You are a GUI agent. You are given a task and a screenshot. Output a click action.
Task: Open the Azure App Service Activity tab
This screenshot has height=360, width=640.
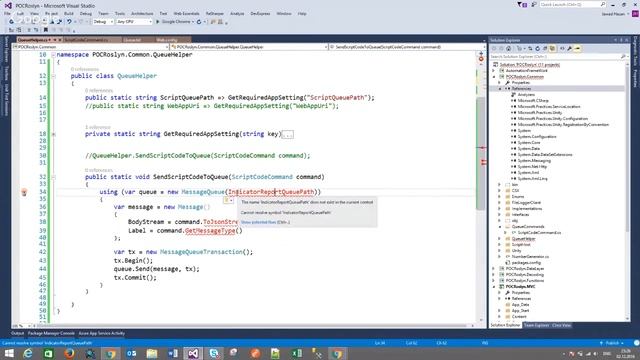[102, 333]
